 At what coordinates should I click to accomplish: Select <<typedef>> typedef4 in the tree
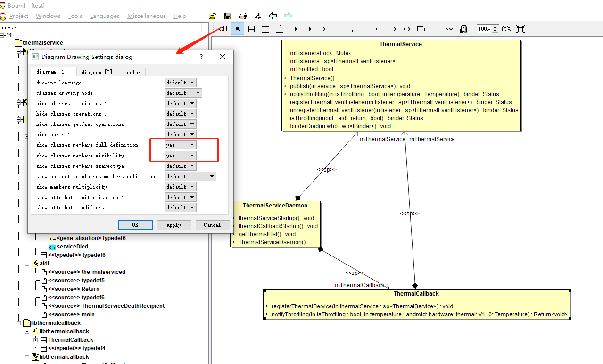(77, 348)
